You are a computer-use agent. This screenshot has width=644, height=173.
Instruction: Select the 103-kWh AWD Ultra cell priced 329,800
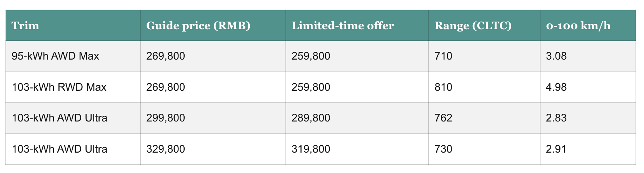(60, 149)
